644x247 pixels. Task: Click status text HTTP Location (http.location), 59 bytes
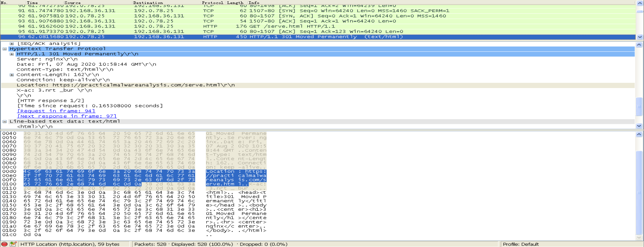click(x=70, y=244)
